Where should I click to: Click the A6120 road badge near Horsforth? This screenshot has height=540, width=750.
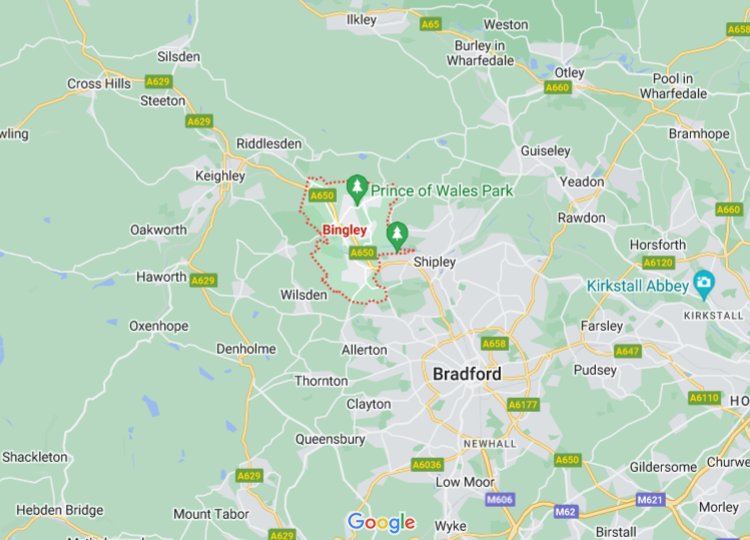click(x=659, y=262)
